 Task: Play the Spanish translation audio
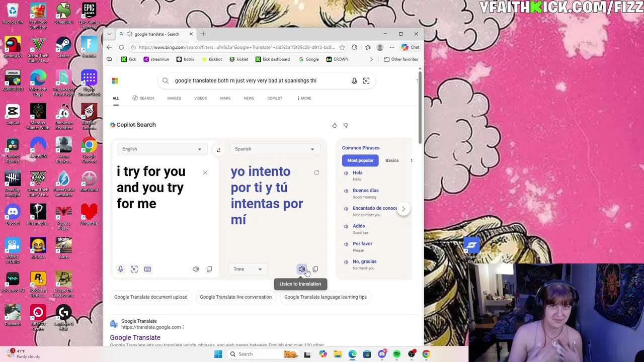click(301, 269)
